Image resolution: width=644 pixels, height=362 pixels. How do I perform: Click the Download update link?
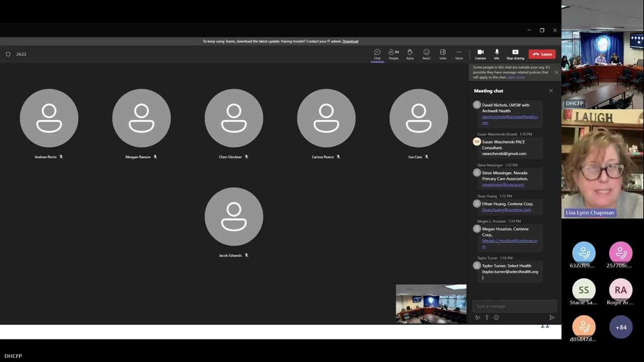pyautogui.click(x=350, y=41)
